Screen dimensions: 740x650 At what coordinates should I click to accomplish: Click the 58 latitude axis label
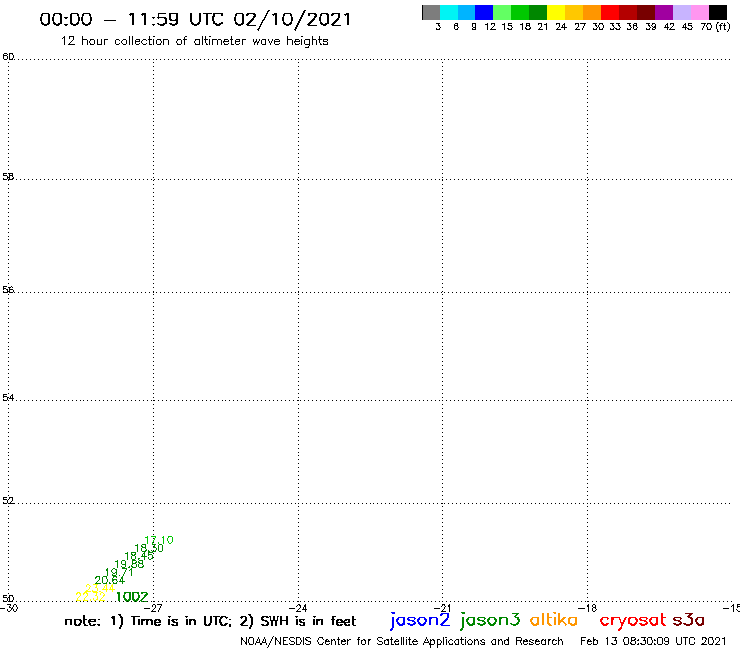8,177
